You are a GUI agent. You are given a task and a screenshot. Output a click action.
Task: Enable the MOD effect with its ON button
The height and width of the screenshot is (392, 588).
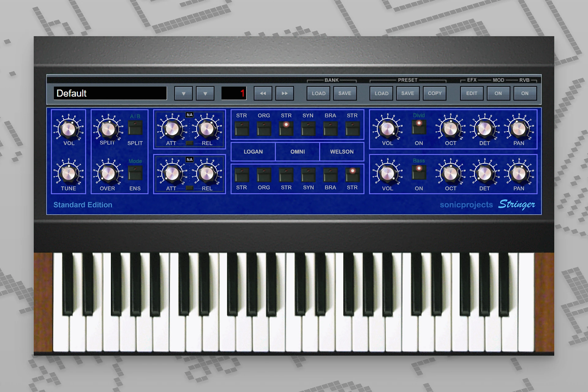[498, 93]
